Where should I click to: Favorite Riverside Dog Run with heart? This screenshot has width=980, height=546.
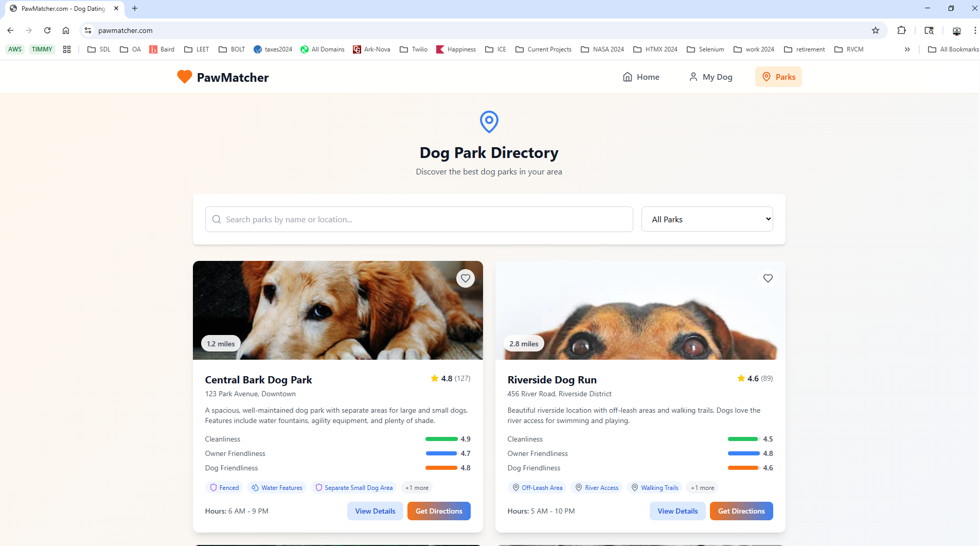coord(768,278)
